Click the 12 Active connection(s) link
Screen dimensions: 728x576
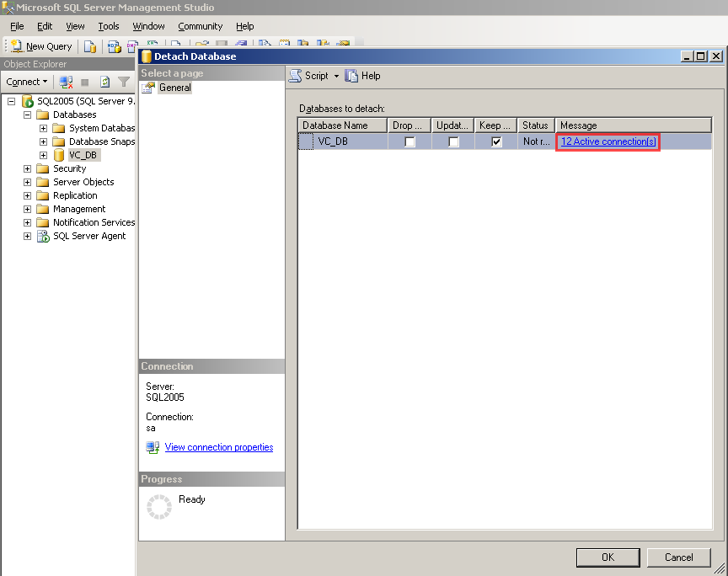pos(608,141)
